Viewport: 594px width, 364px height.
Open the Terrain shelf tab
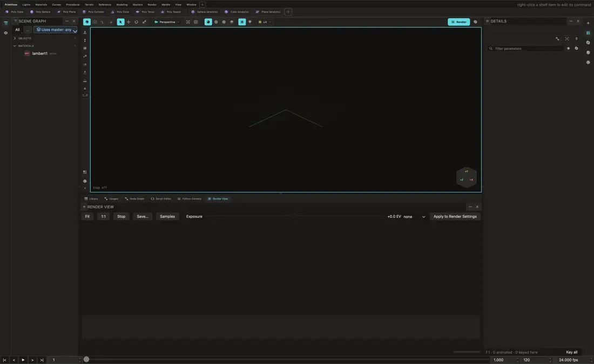pos(89,4)
